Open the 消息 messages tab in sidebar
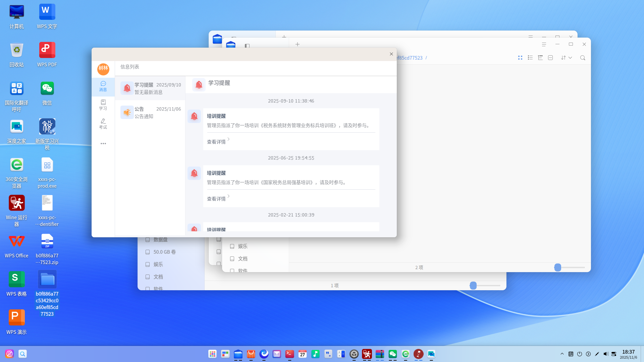Image resolution: width=644 pixels, height=362 pixels. [103, 86]
